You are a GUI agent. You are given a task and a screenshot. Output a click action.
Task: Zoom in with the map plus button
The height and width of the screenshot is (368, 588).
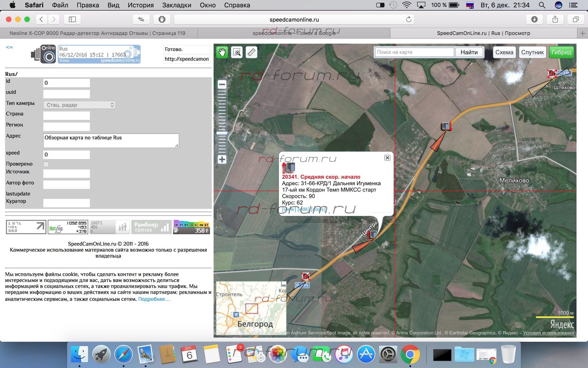[x=222, y=160]
